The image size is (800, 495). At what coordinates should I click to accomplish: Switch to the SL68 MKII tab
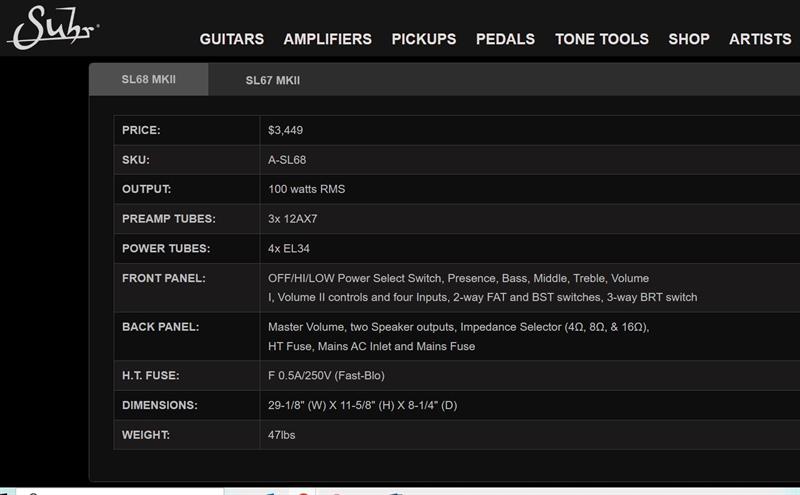[149, 80]
